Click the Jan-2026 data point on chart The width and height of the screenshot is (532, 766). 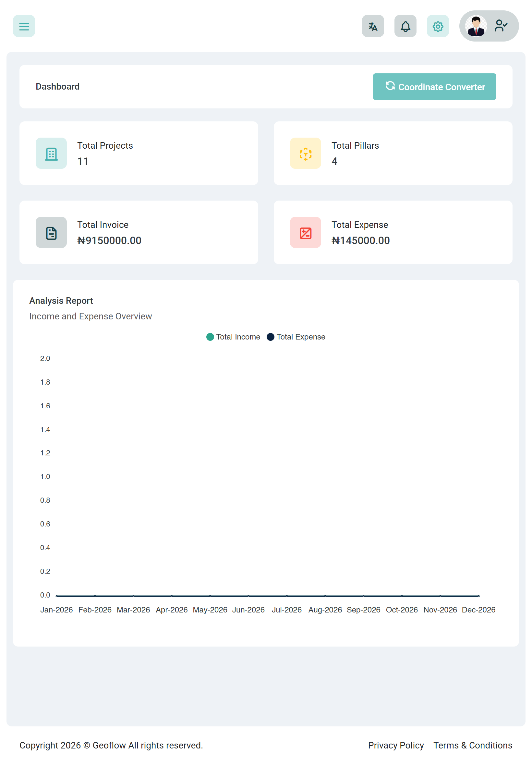pos(57,596)
